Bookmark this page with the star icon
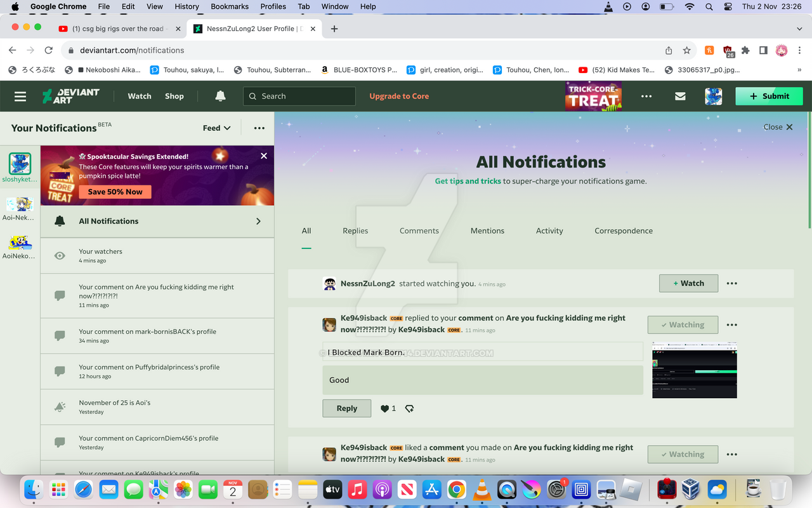 (x=686, y=50)
